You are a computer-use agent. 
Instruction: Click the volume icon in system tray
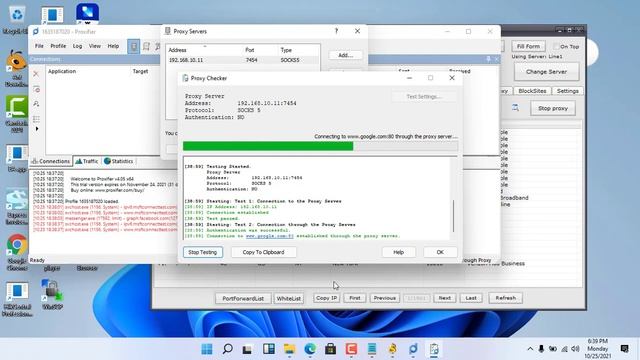pyautogui.click(x=576, y=349)
